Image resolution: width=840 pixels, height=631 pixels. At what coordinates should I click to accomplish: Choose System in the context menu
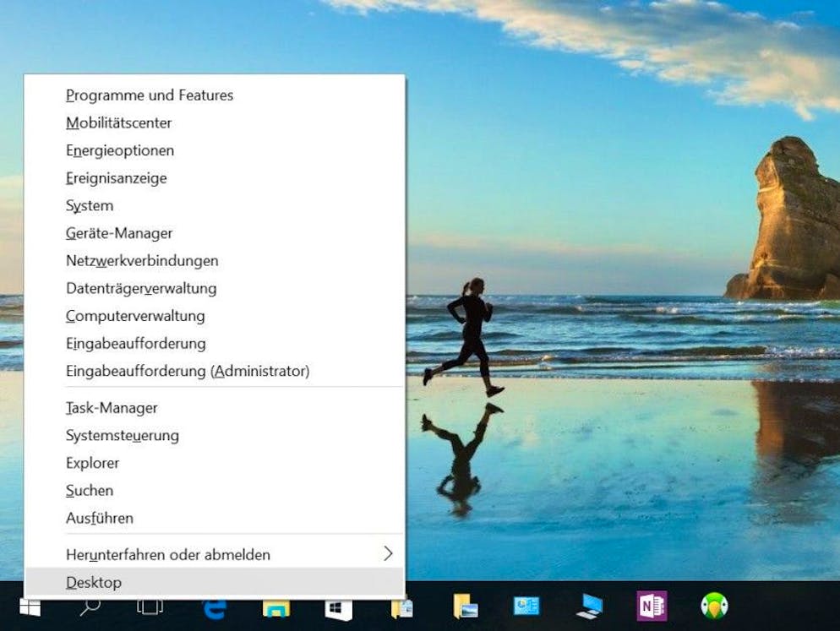click(215, 206)
